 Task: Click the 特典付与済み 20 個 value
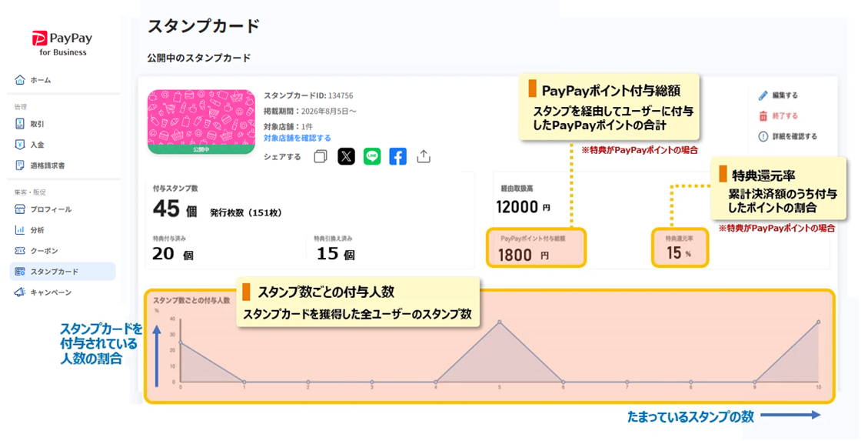[x=173, y=254]
